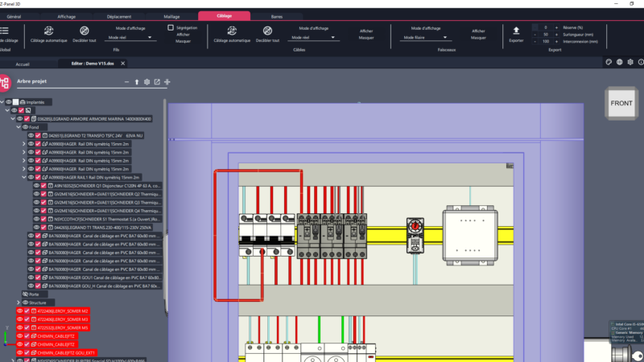The image size is (644, 362).
Task: Click the up arrow in Arbre projet header
Action: tap(136, 82)
